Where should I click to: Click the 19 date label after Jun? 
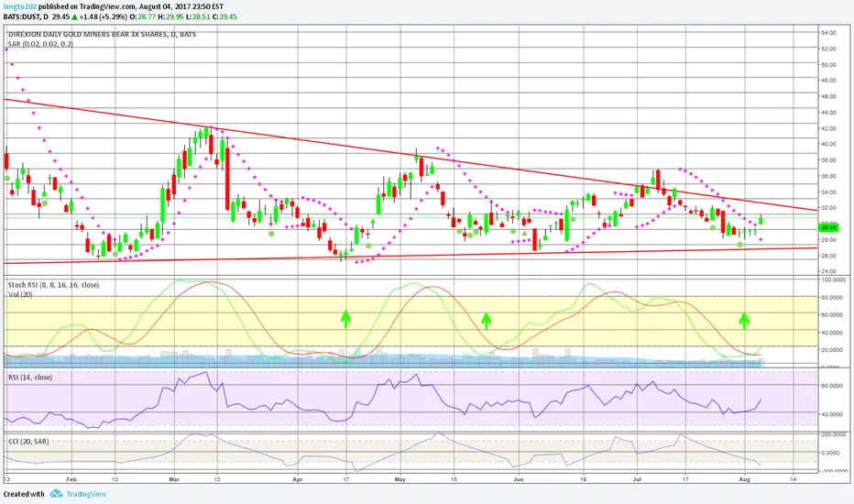[584, 479]
